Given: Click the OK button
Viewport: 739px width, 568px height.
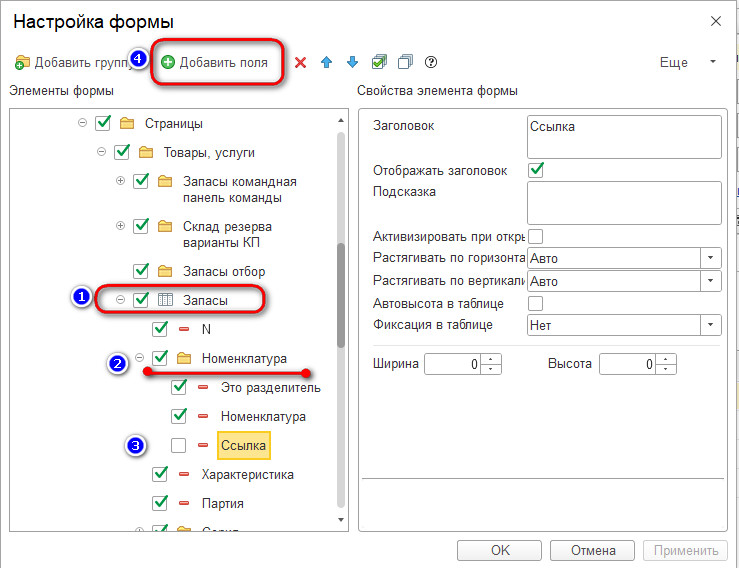Looking at the screenshot, I should (x=500, y=551).
